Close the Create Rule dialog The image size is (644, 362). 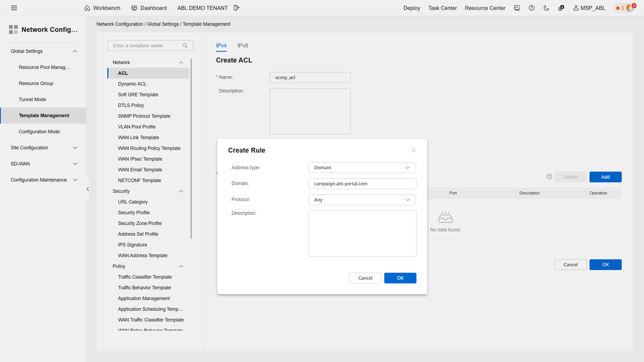point(414,150)
